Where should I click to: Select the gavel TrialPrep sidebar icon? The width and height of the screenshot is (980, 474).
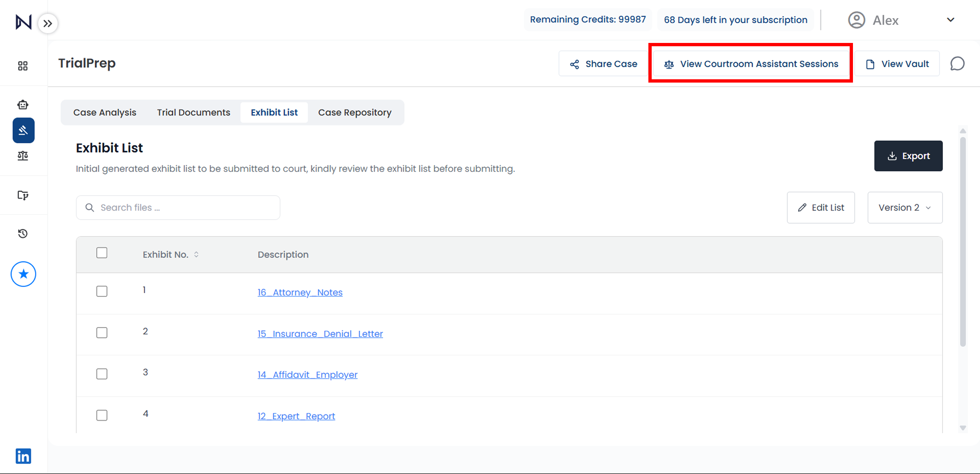click(x=23, y=130)
